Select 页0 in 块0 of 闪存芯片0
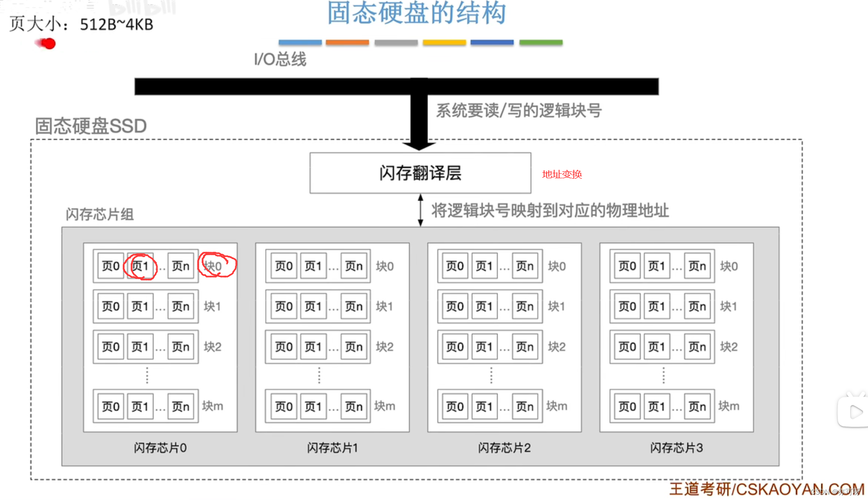868x500 pixels. click(111, 266)
